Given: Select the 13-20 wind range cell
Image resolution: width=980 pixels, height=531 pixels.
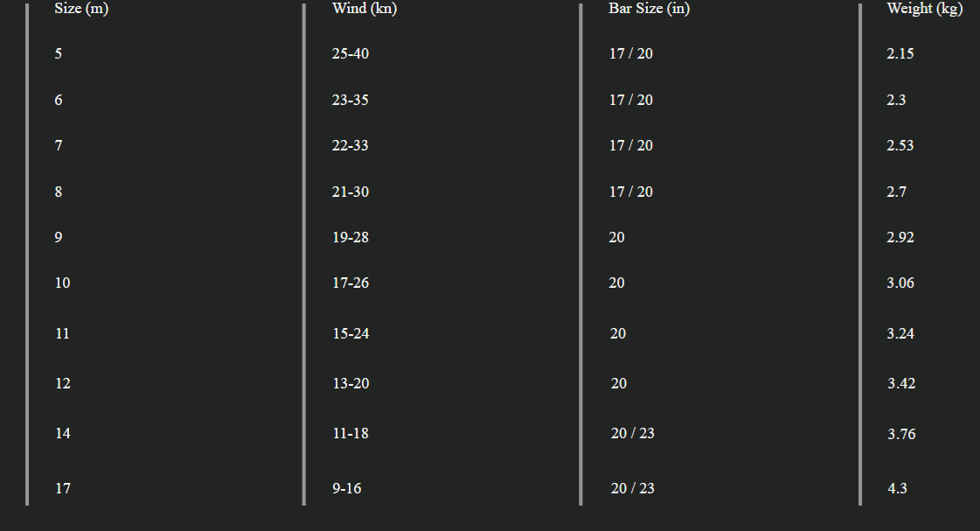Looking at the screenshot, I should click(x=351, y=383).
